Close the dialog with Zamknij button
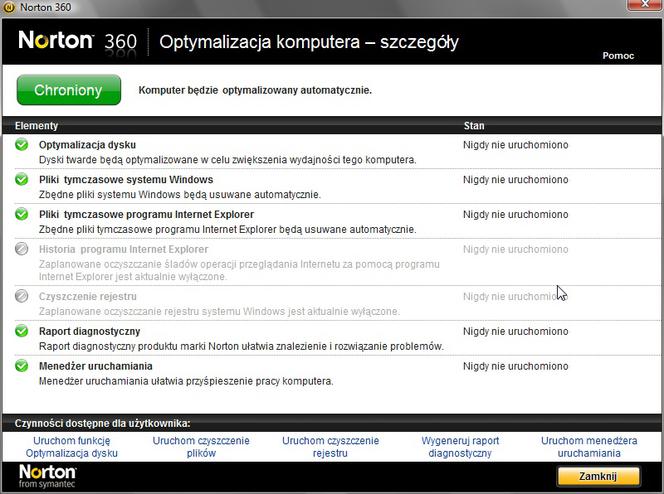 [598, 477]
